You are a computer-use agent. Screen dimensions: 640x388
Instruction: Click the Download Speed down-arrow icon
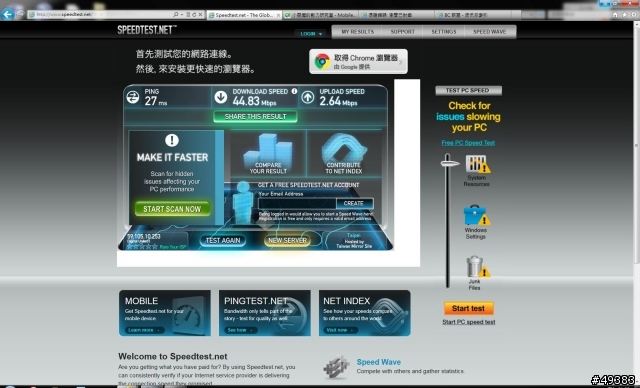pyautogui.click(x=221, y=97)
